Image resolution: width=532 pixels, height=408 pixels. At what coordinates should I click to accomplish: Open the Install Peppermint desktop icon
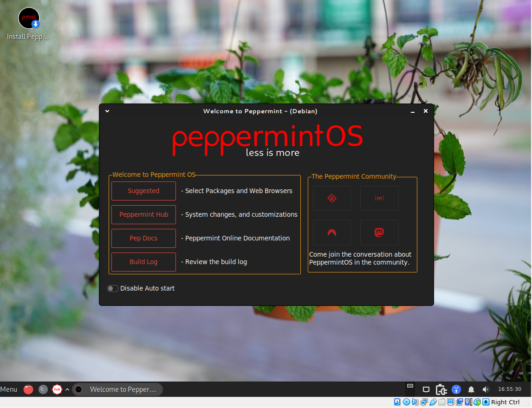pos(28,24)
